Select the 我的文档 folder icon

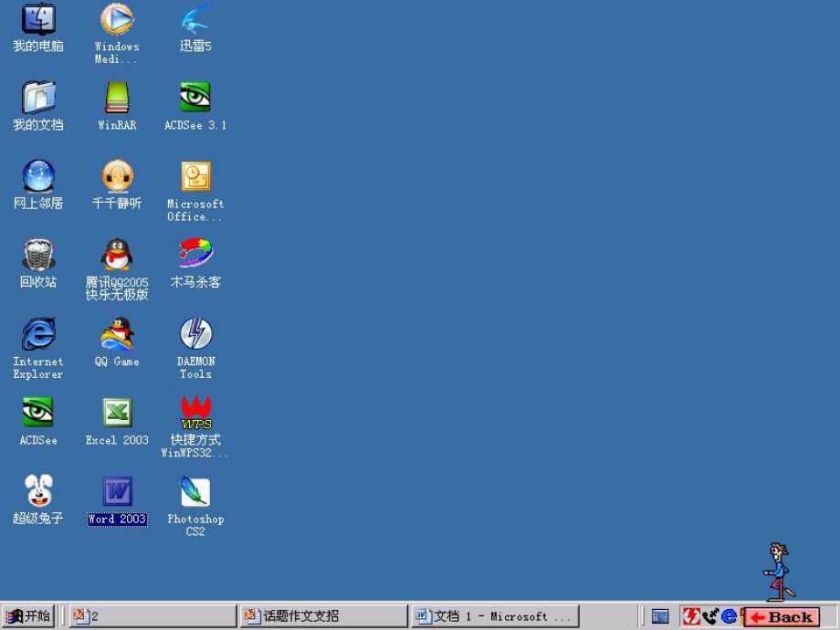(38, 97)
